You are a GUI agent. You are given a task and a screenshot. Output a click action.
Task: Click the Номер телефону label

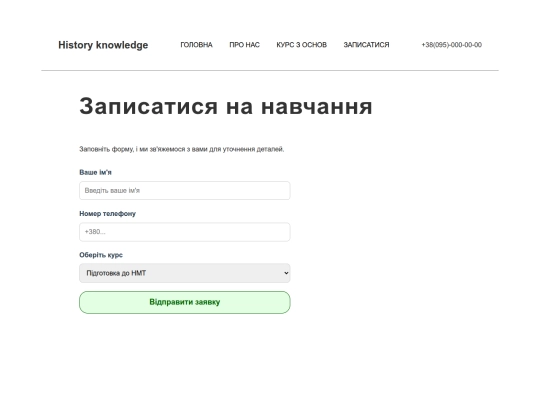[107, 214]
